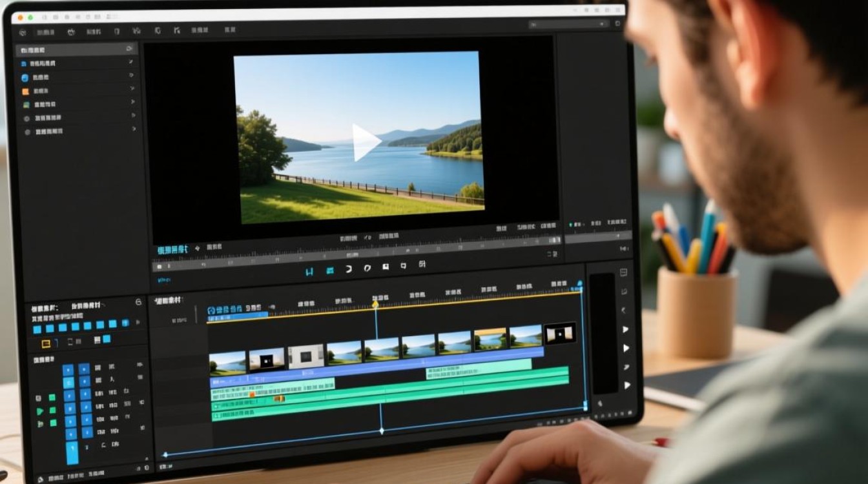
Task: Select the short blue clip bar under timeline header
Action: click(x=238, y=316)
